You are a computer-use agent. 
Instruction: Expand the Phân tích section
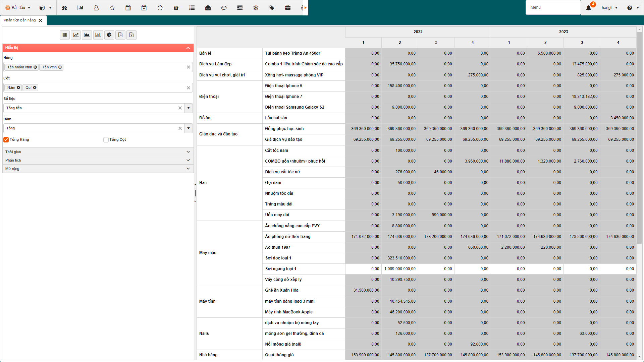coord(98,160)
